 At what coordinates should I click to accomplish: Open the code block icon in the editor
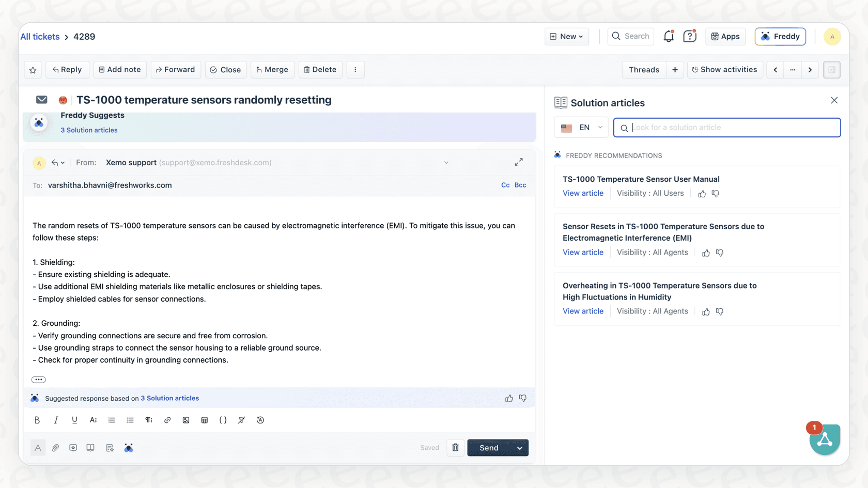click(223, 420)
